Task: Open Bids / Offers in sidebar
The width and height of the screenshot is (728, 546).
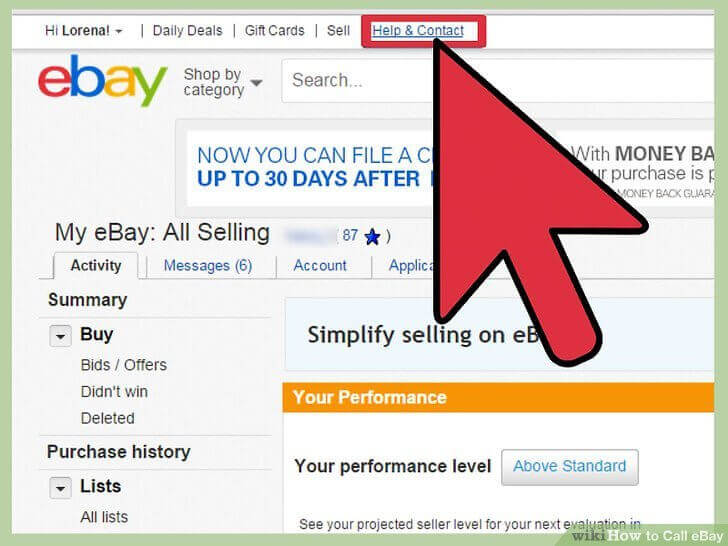Action: pos(124,365)
